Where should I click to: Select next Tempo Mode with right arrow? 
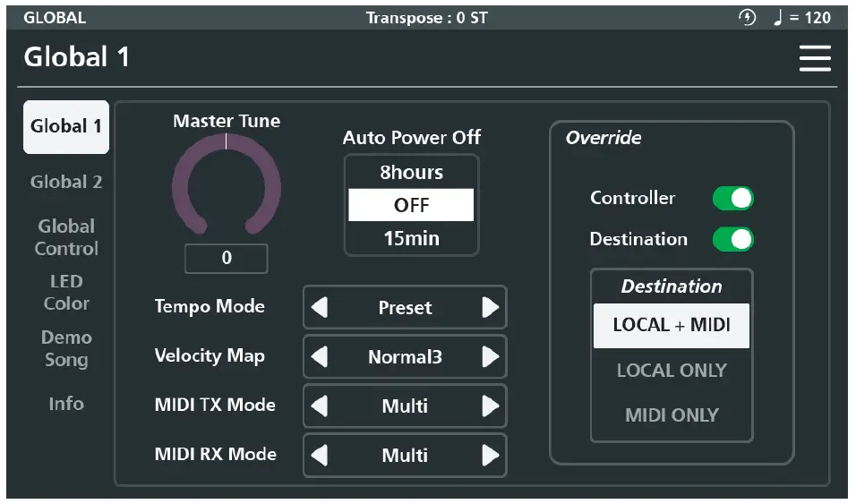click(x=491, y=307)
